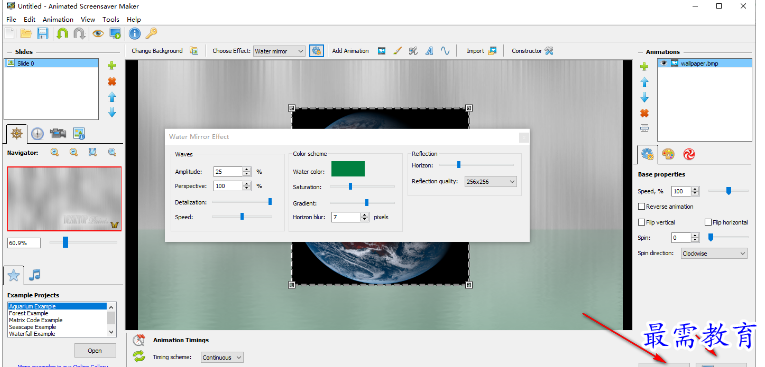
Task: Move animation down in Animations panel
Action: (644, 97)
